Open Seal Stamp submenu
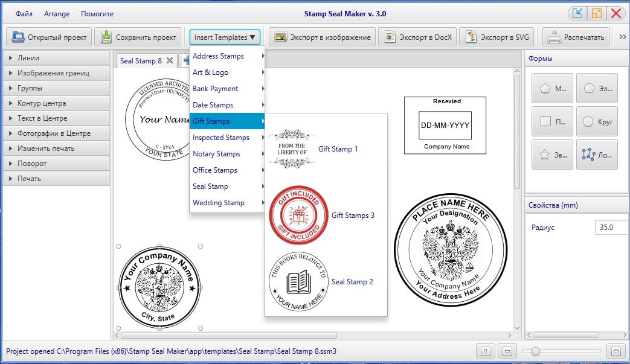This screenshot has width=630, height=364. click(227, 186)
